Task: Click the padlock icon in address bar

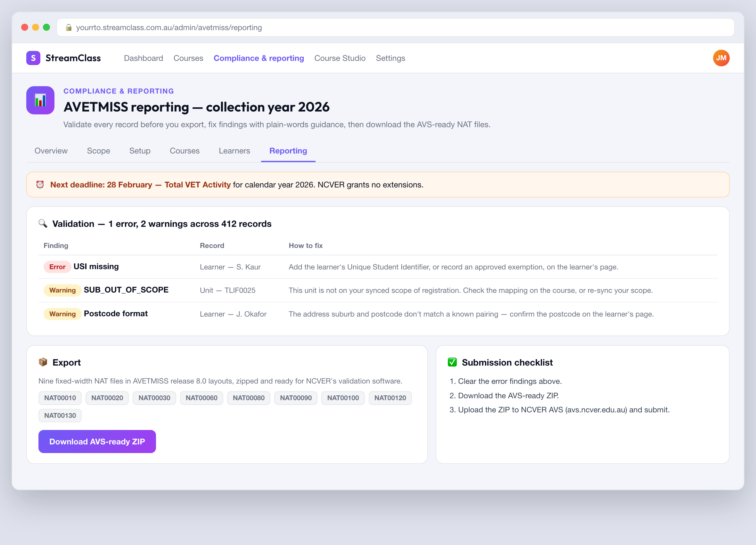Action: coord(69,27)
